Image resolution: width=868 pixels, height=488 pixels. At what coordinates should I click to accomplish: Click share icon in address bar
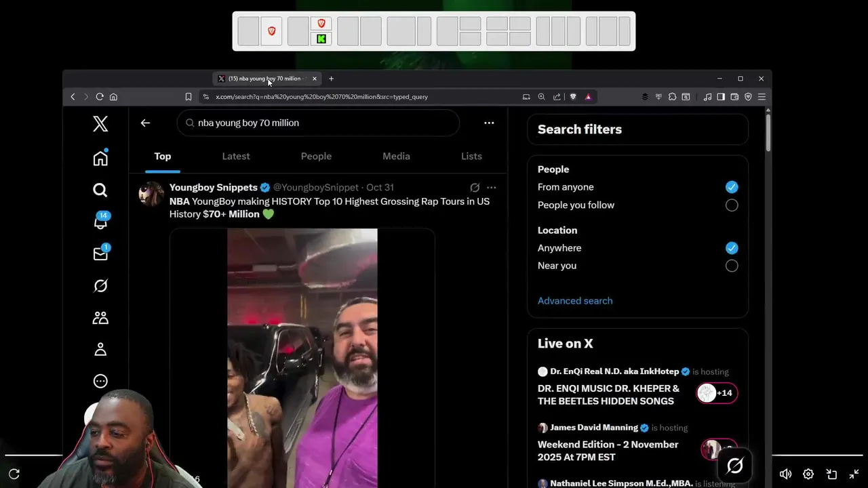point(557,97)
